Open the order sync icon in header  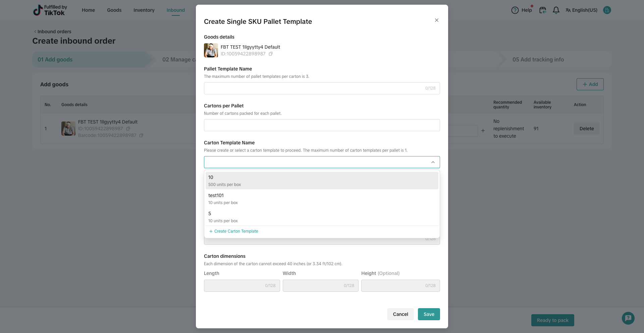tap(542, 10)
